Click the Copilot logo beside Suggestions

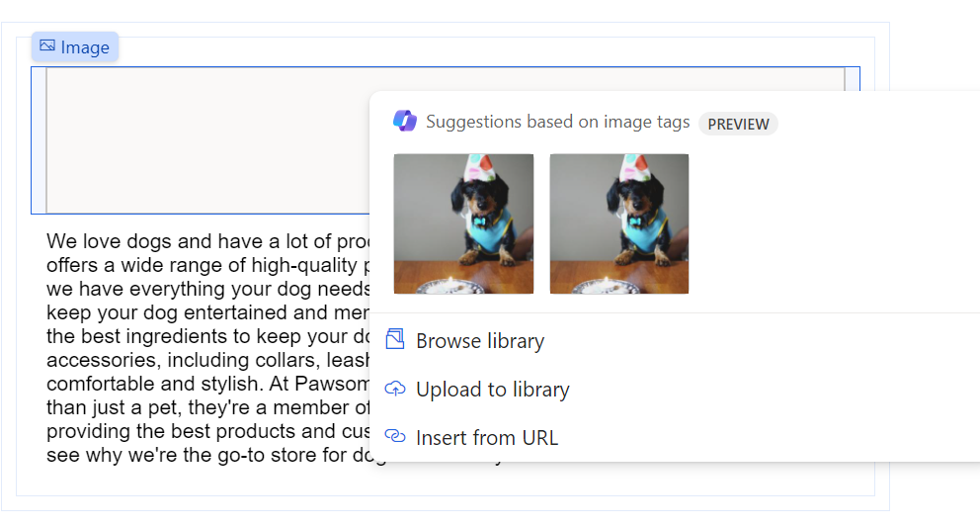point(405,122)
